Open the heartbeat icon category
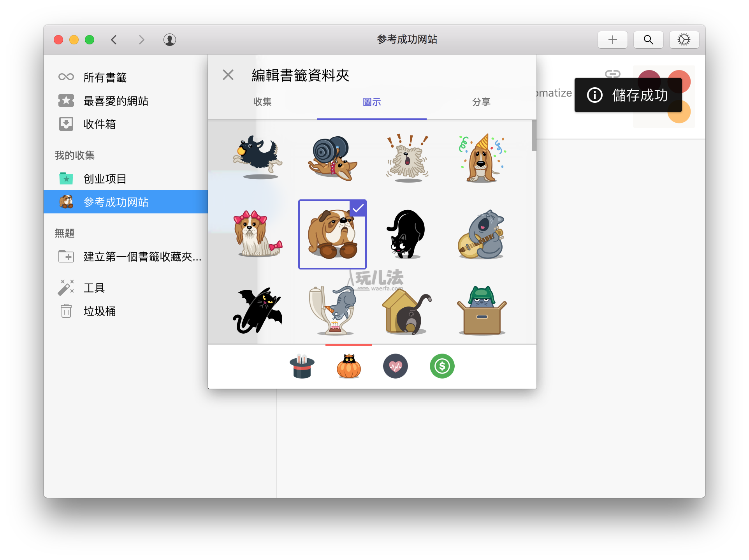 tap(396, 366)
